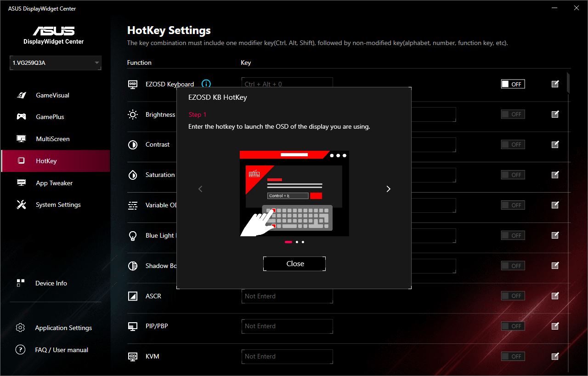Viewport: 588px width, 376px height.
Task: Edit the ASCR hotkey
Action: (x=555, y=296)
